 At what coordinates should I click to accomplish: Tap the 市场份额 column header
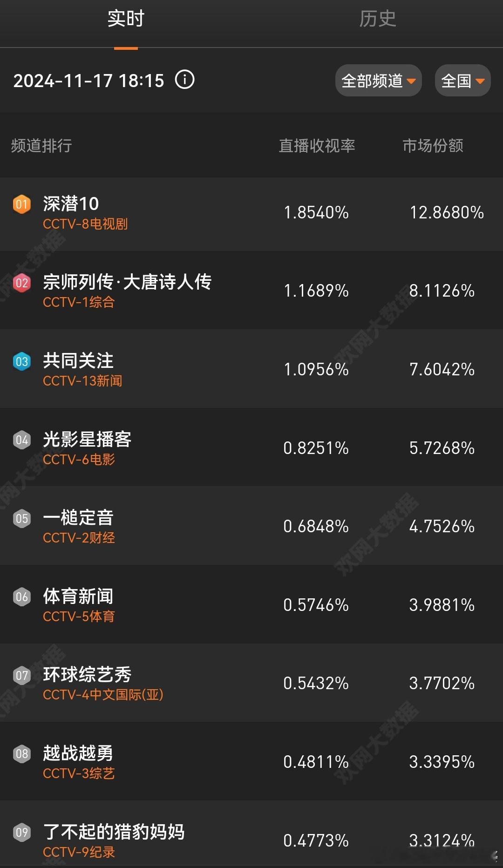pos(433,146)
